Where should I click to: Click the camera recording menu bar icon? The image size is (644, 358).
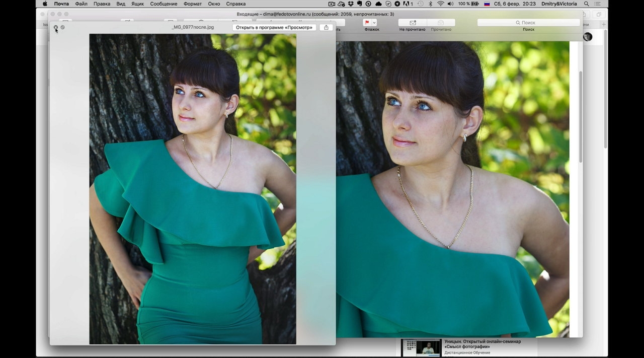pyautogui.click(x=332, y=4)
